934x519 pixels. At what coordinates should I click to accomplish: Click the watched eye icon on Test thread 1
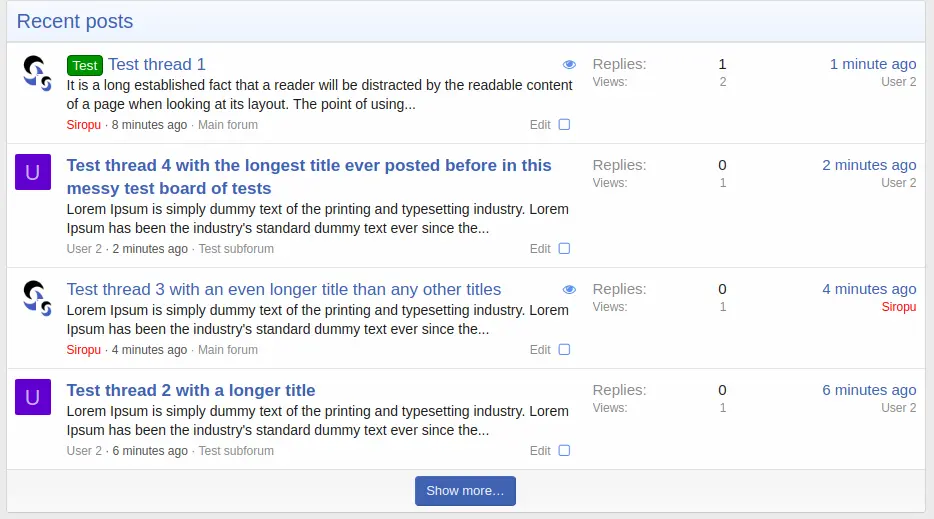[569, 65]
